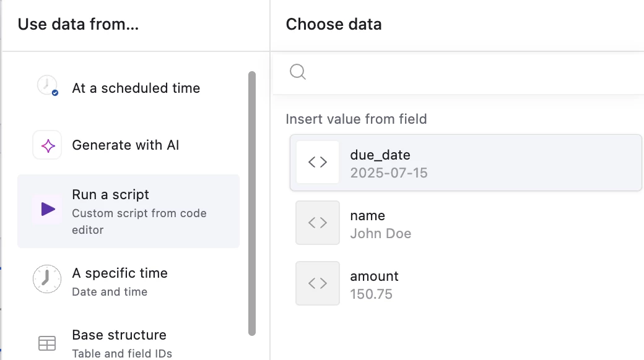The image size is (644, 360).
Task: Select At a scheduled time source
Action: [x=129, y=88]
